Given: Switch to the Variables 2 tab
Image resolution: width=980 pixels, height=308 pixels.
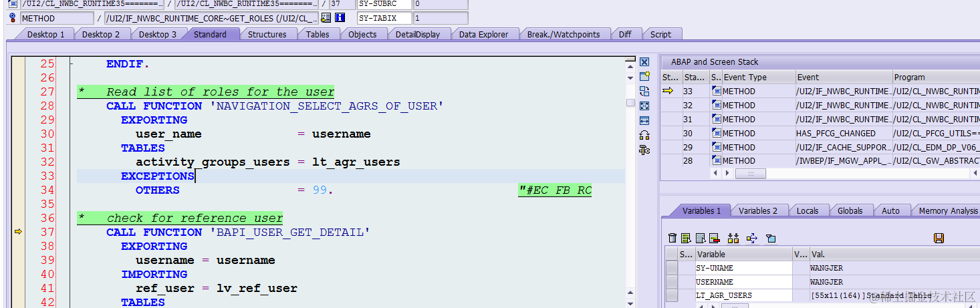Looking at the screenshot, I should [x=758, y=210].
